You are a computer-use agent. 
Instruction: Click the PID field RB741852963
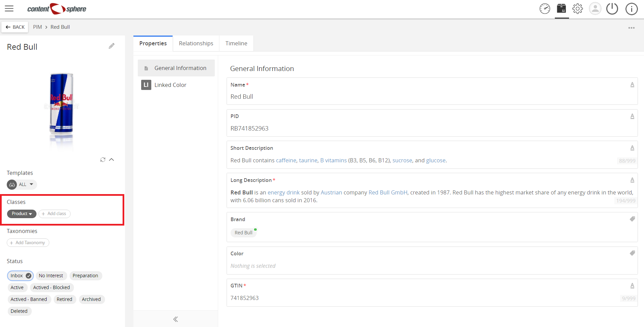(250, 129)
